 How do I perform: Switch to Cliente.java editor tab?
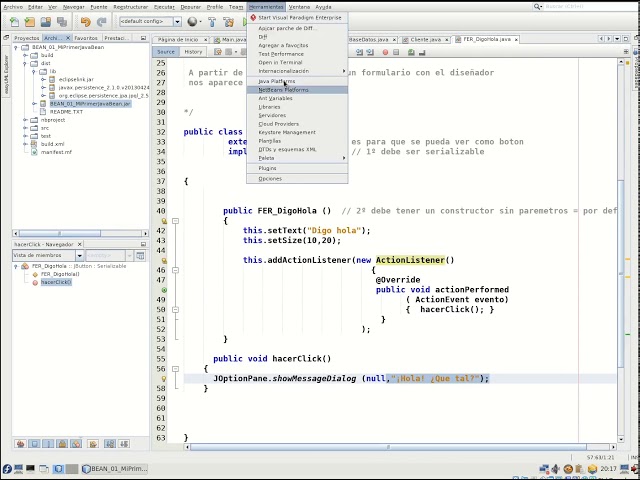click(425, 40)
